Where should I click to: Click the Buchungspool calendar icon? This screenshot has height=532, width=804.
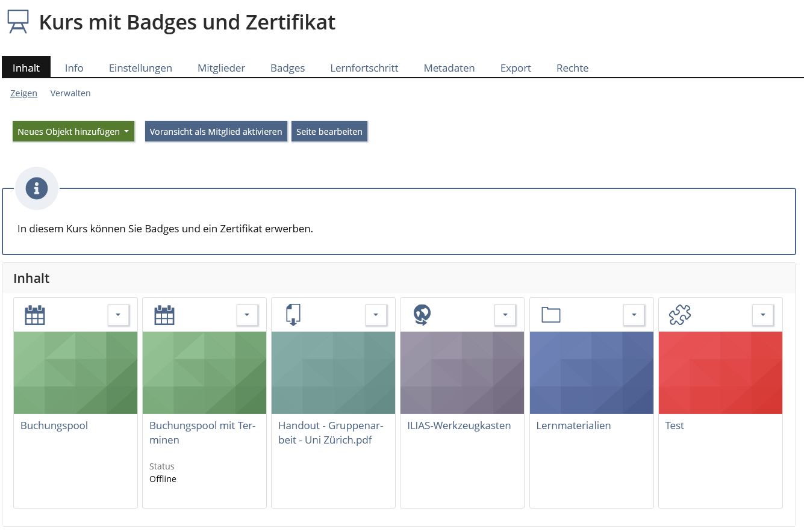pos(35,315)
